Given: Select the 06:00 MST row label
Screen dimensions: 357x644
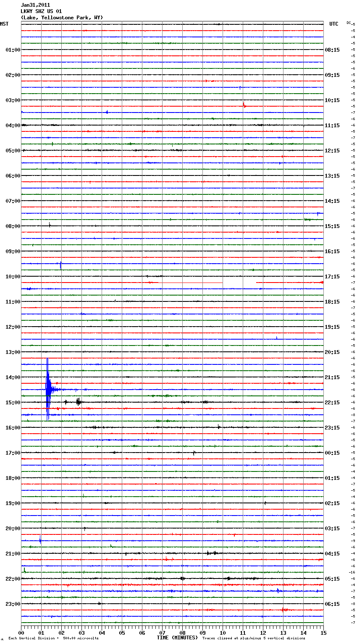Looking at the screenshot, I should click(13, 176).
